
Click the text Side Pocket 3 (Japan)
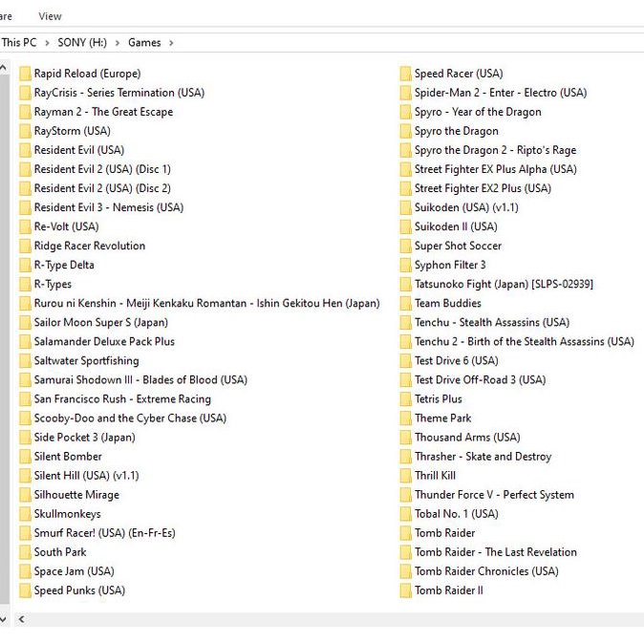point(85,438)
